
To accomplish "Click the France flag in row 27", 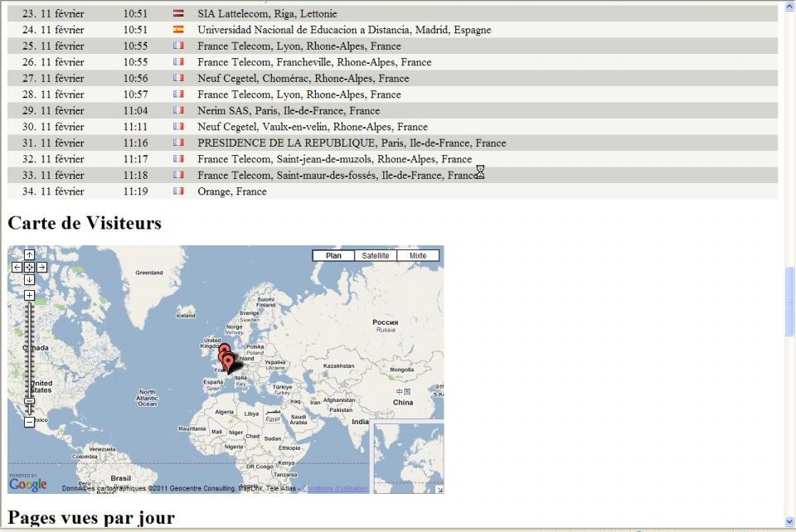I will tap(178, 78).
